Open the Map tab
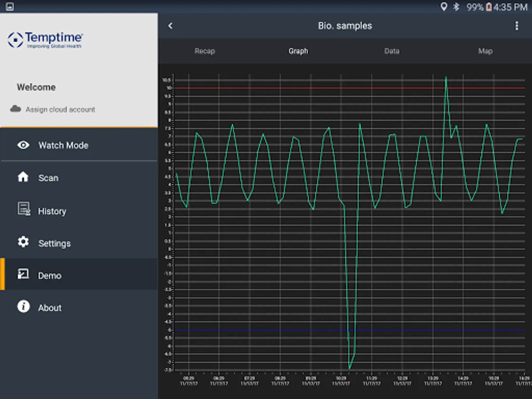The height and width of the screenshot is (399, 532). 485,51
